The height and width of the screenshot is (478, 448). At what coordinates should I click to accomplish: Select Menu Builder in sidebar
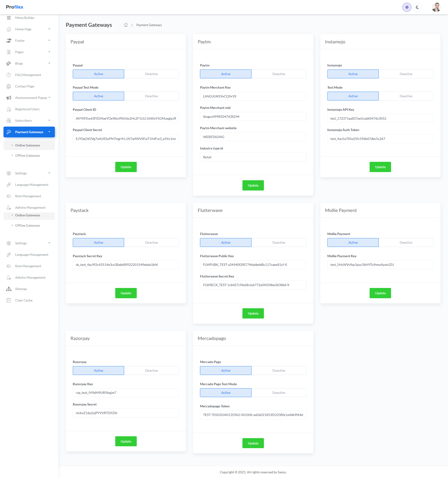click(x=25, y=18)
